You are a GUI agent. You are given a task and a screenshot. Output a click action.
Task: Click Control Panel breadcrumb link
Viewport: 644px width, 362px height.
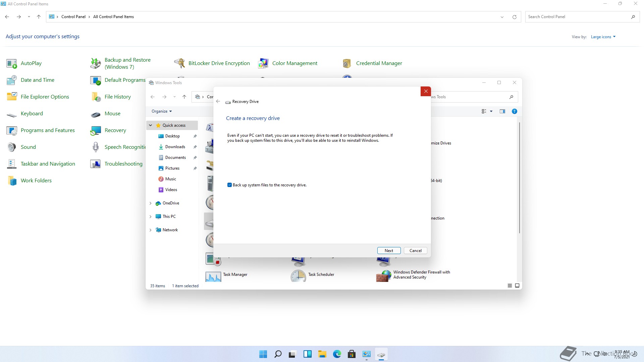click(73, 17)
